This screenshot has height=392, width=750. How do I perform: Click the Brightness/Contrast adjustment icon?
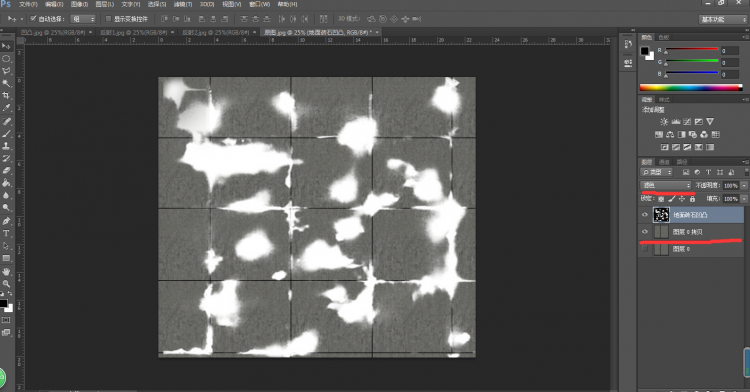(663, 121)
